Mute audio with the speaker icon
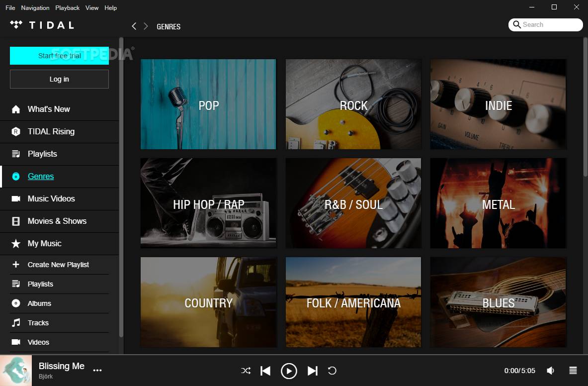588x386 pixels. point(551,371)
